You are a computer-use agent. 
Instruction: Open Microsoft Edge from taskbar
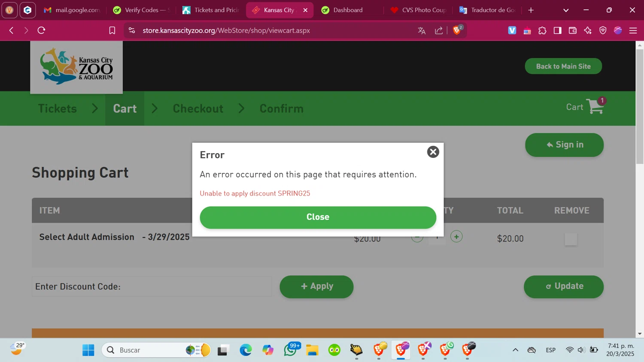246,350
